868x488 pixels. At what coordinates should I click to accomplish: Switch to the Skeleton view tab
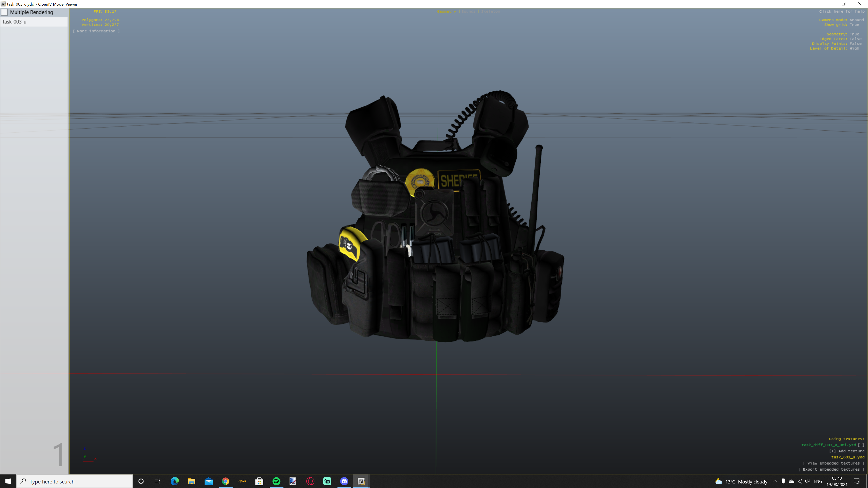pyautogui.click(x=490, y=12)
